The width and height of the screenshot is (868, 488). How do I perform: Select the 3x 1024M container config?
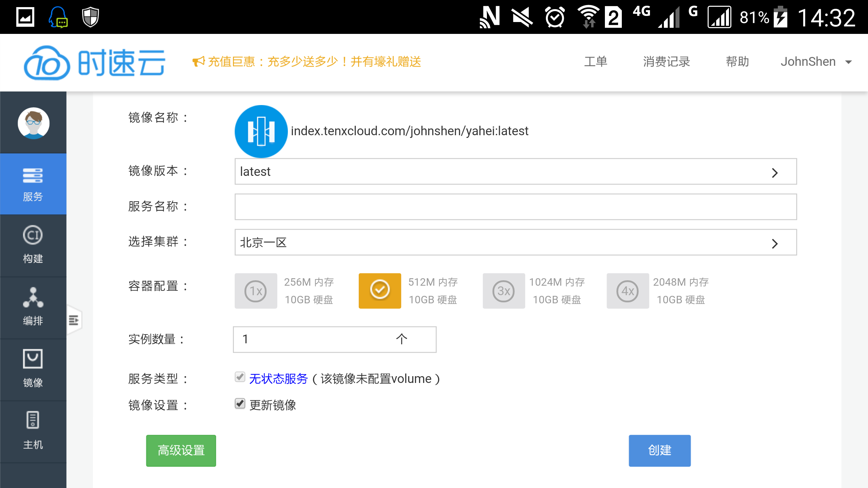(504, 291)
